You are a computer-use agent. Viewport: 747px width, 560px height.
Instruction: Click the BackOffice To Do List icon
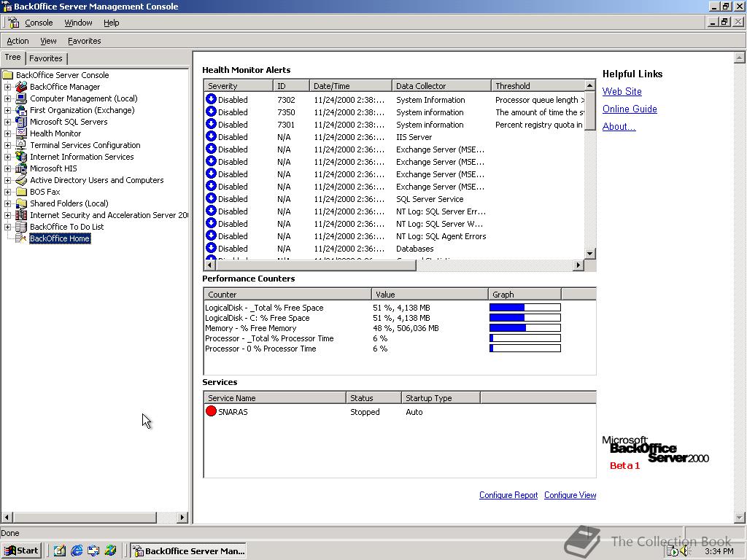21,227
